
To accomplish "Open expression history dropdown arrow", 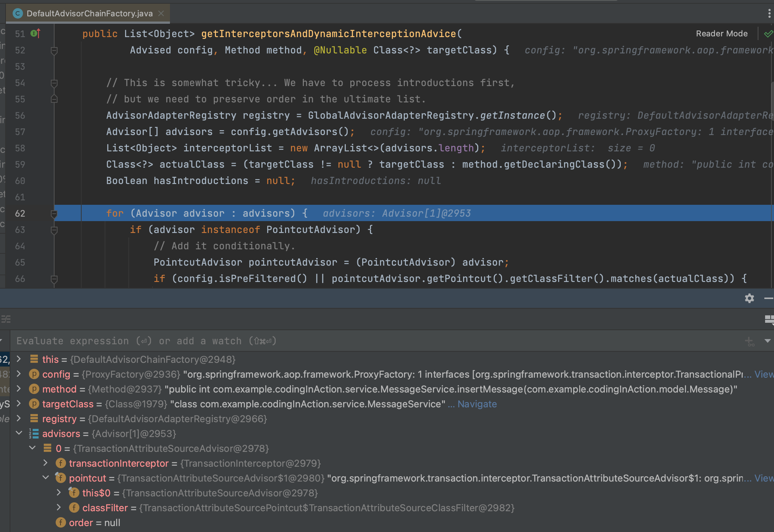I will click(767, 341).
